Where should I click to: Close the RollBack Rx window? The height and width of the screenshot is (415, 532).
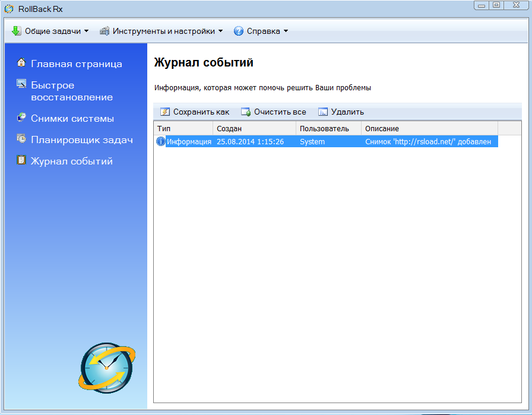pos(517,5)
